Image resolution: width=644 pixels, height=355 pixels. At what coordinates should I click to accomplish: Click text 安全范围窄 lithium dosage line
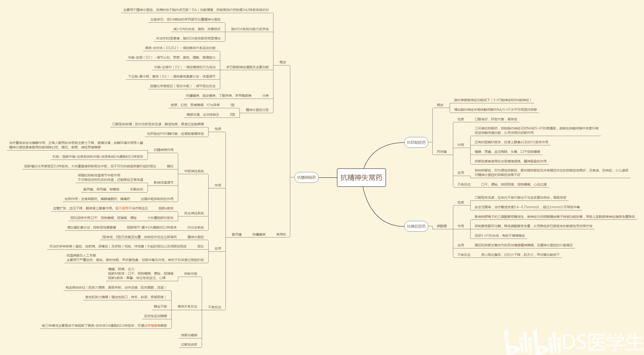[x=527, y=207]
